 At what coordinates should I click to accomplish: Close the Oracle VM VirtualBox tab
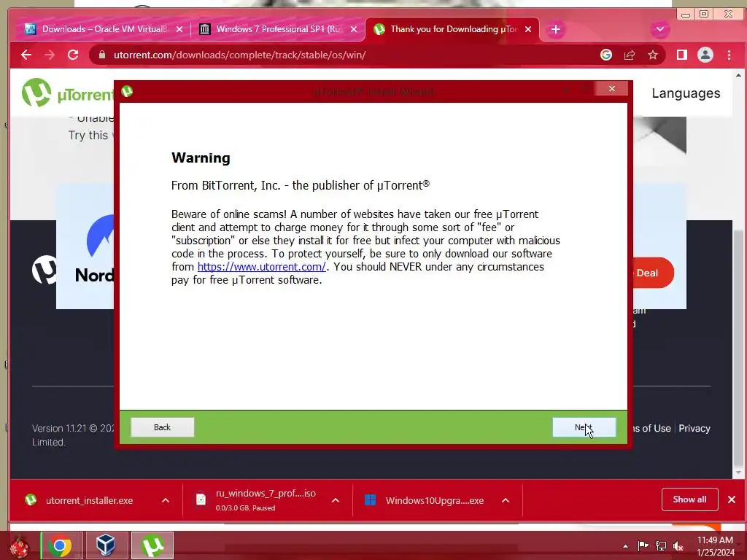point(179,29)
